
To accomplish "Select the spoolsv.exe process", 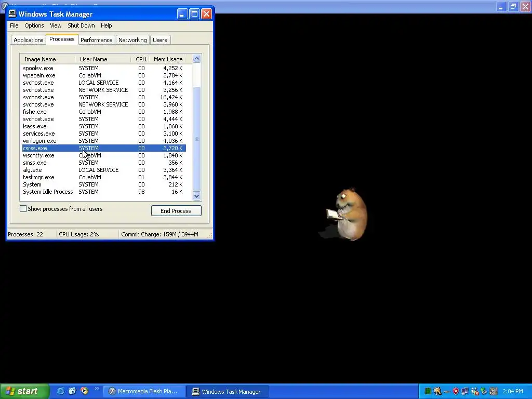I will 104,68.
